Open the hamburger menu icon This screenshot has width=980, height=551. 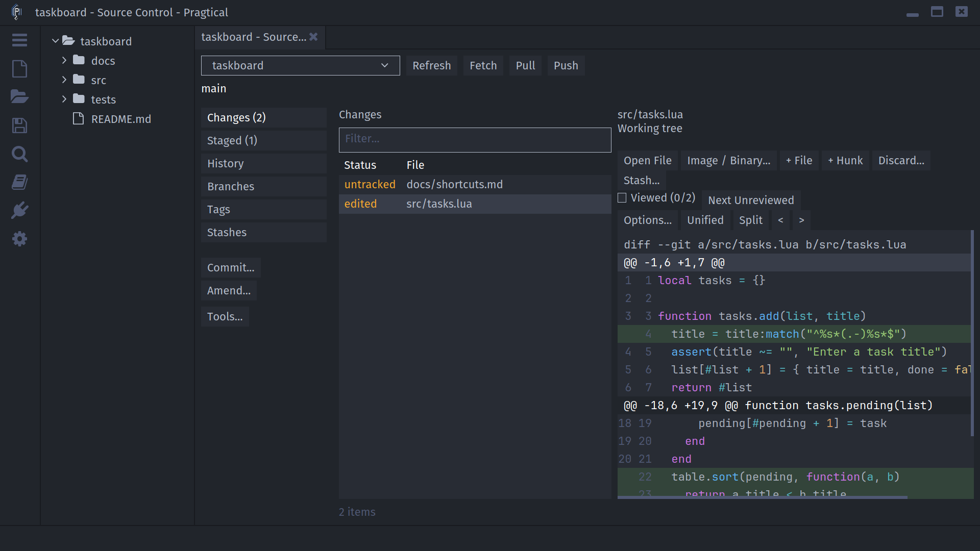tap(19, 40)
